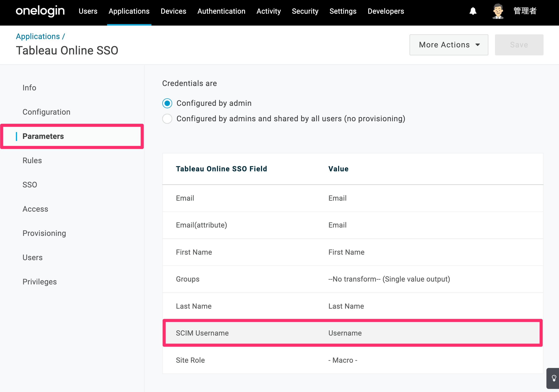Image resolution: width=559 pixels, height=392 pixels.
Task: Open the SCIM Username parameter row
Action: [353, 333]
